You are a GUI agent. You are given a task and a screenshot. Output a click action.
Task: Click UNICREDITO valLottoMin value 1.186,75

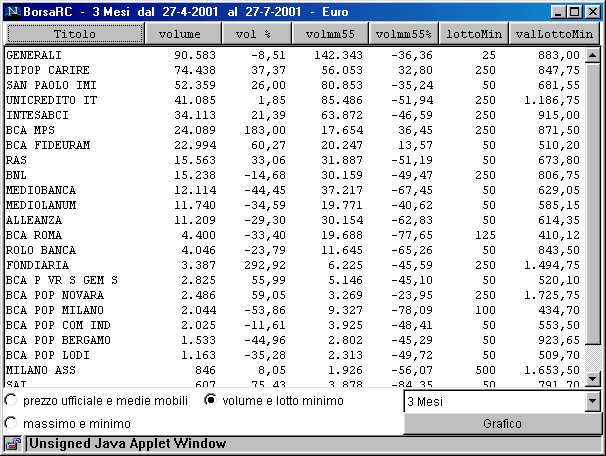(x=552, y=100)
